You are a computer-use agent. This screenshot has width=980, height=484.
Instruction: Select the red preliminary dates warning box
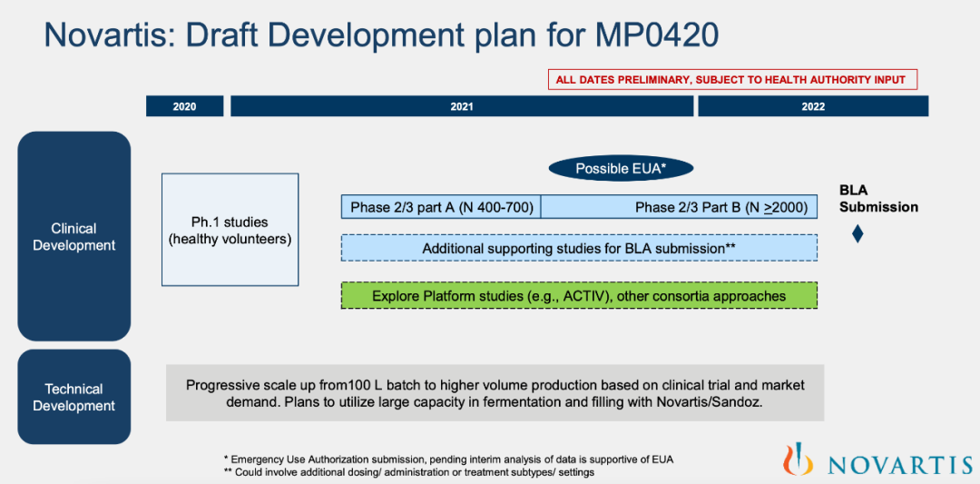732,79
